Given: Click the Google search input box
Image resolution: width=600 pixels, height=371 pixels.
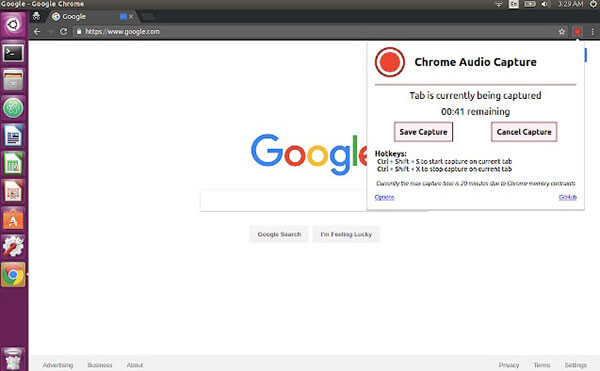Looking at the screenshot, I should 283,200.
